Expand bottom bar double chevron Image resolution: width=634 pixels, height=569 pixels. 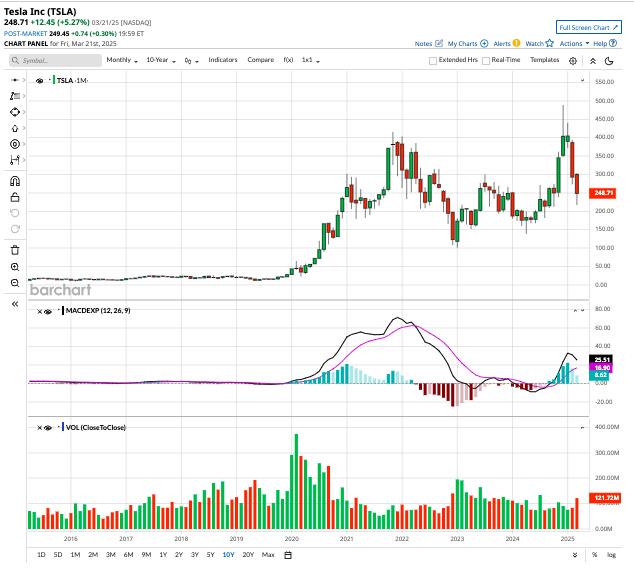point(575,555)
